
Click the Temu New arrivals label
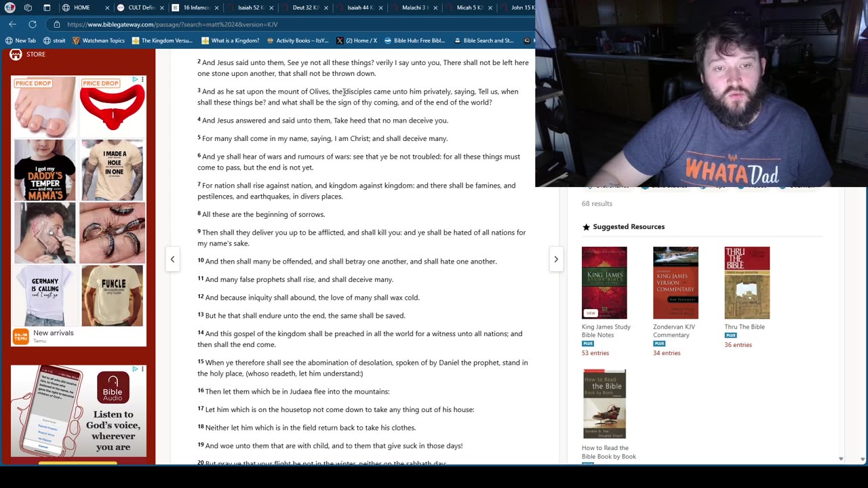point(54,333)
